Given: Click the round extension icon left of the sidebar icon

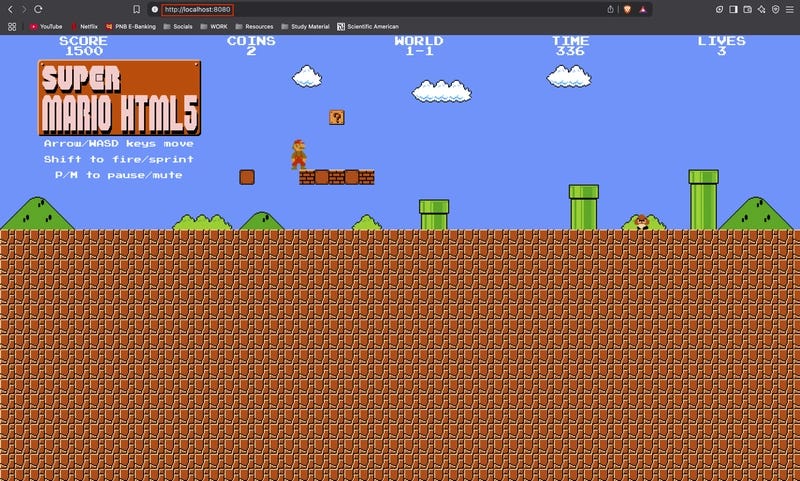Looking at the screenshot, I should pos(719,9).
